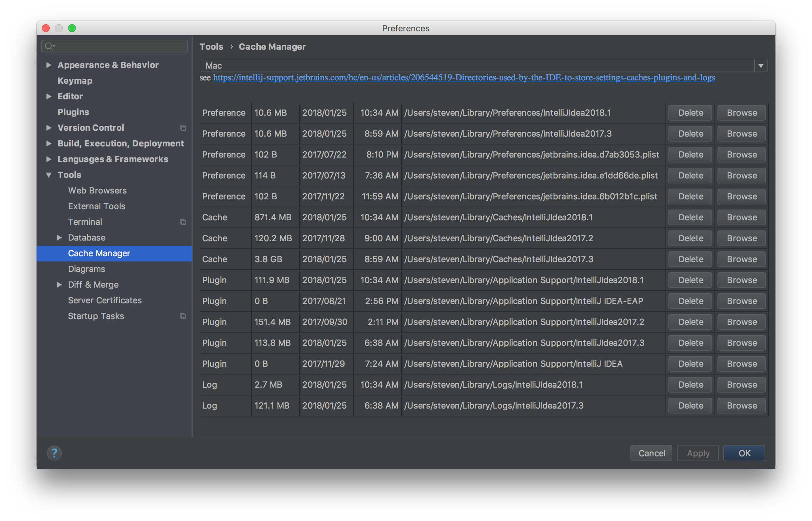This screenshot has height=521, width=812.
Task: Click the settings search field
Action: pyautogui.click(x=115, y=46)
